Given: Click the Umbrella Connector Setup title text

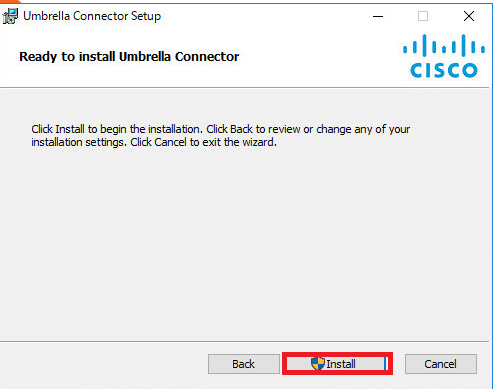Looking at the screenshot, I should pyautogui.click(x=92, y=16).
